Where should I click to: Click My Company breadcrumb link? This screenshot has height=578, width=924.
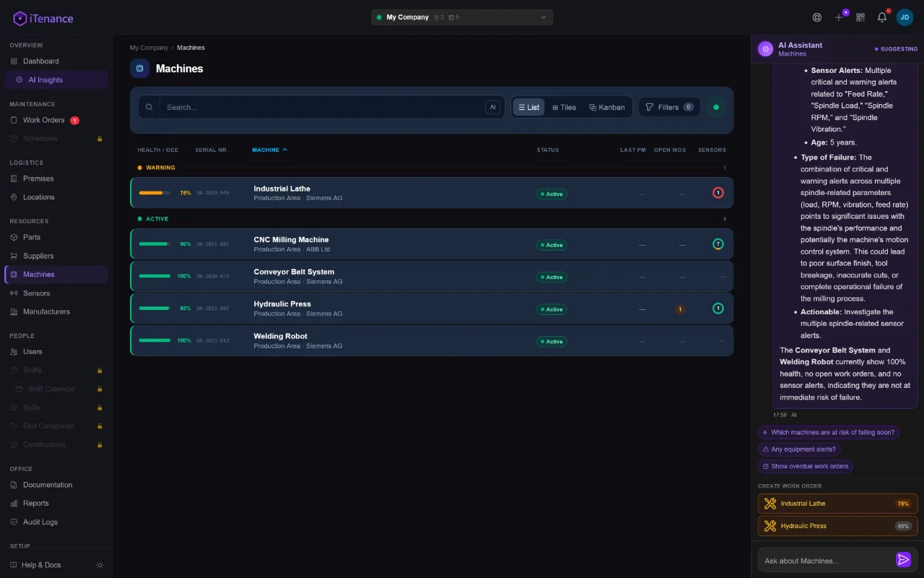click(149, 48)
